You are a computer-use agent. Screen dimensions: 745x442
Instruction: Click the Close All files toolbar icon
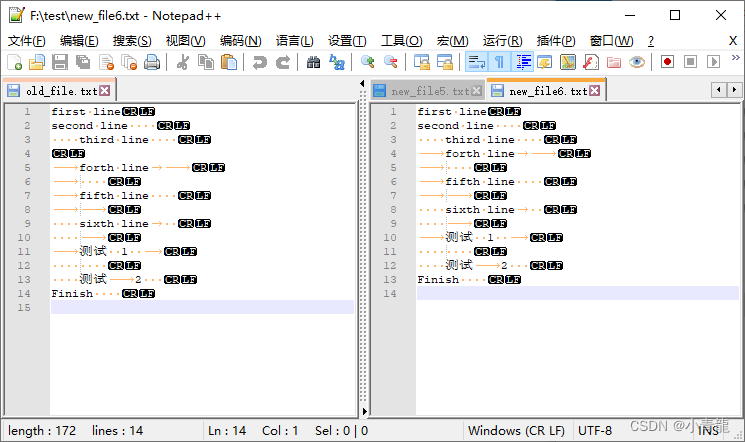point(129,62)
